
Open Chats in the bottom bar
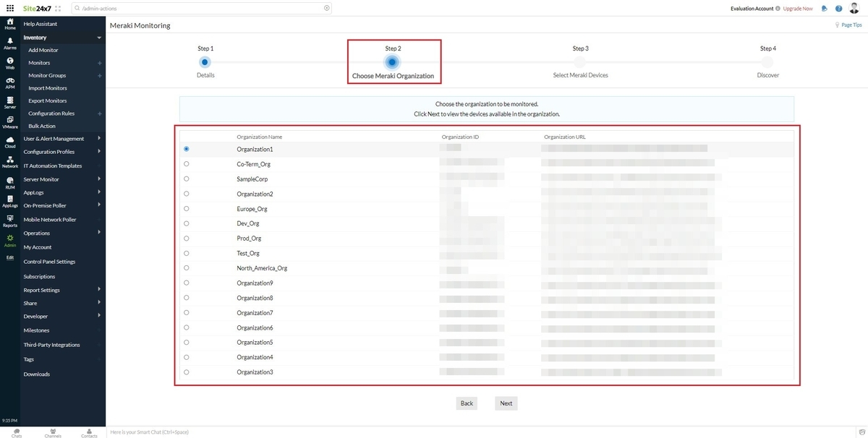(17, 432)
